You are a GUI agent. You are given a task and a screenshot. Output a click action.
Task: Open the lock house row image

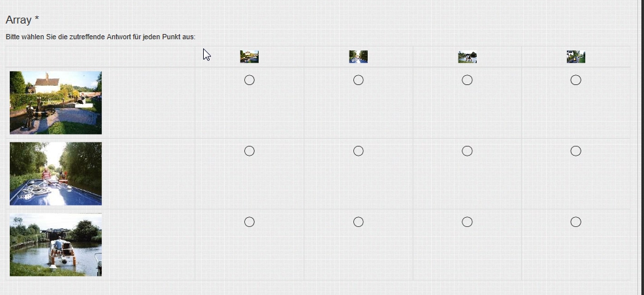coord(56,103)
